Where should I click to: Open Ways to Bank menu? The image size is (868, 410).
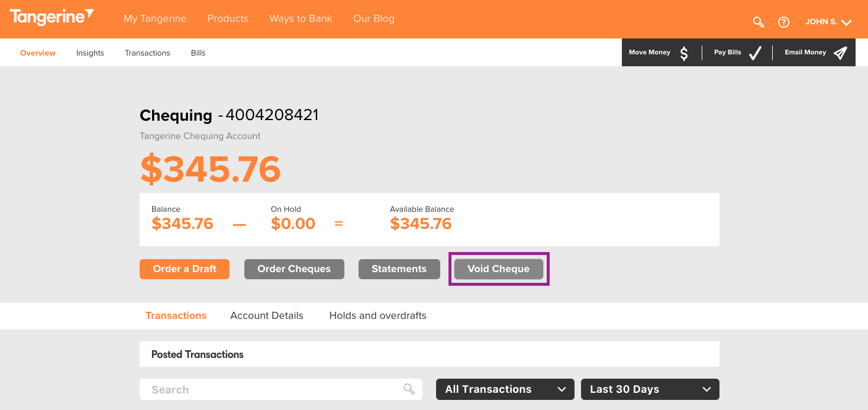(x=301, y=18)
